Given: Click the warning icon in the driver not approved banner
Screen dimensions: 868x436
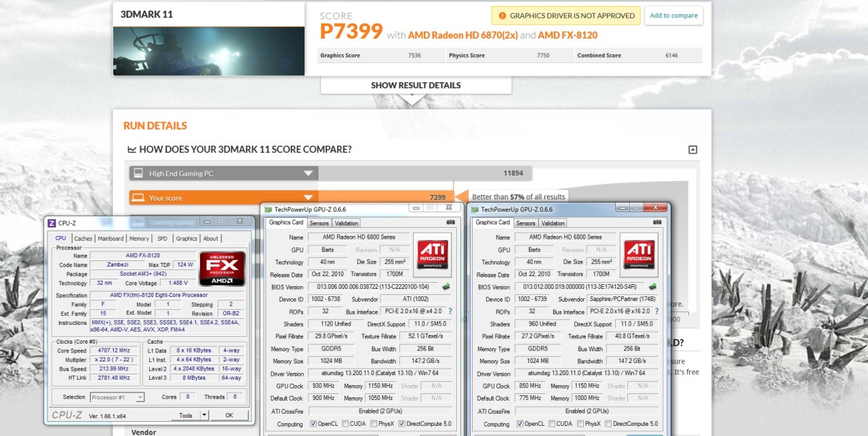Looking at the screenshot, I should [x=502, y=16].
